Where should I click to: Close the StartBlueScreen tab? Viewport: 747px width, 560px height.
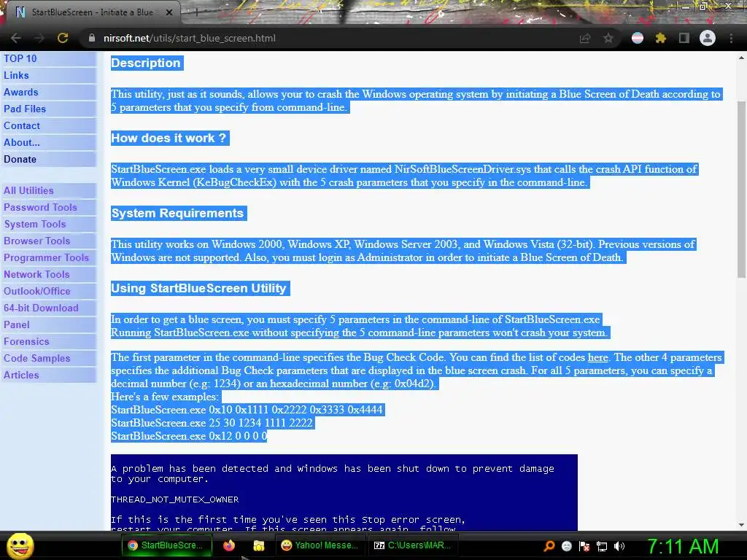click(169, 12)
